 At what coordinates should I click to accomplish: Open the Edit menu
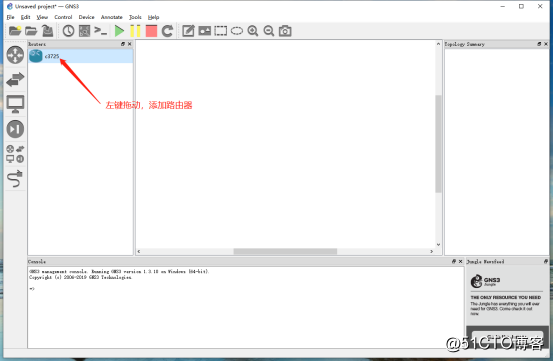pos(25,17)
